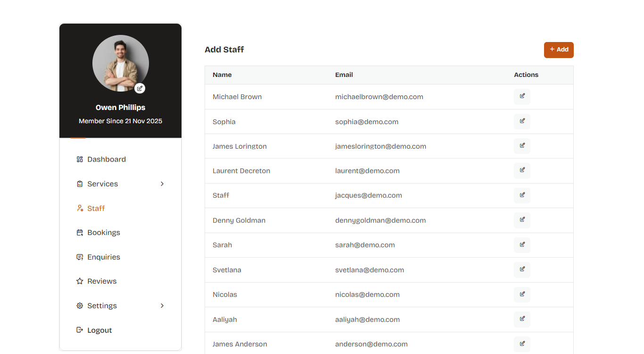644x354 pixels.
Task: Click the name Nicolas
Action: [x=225, y=295]
